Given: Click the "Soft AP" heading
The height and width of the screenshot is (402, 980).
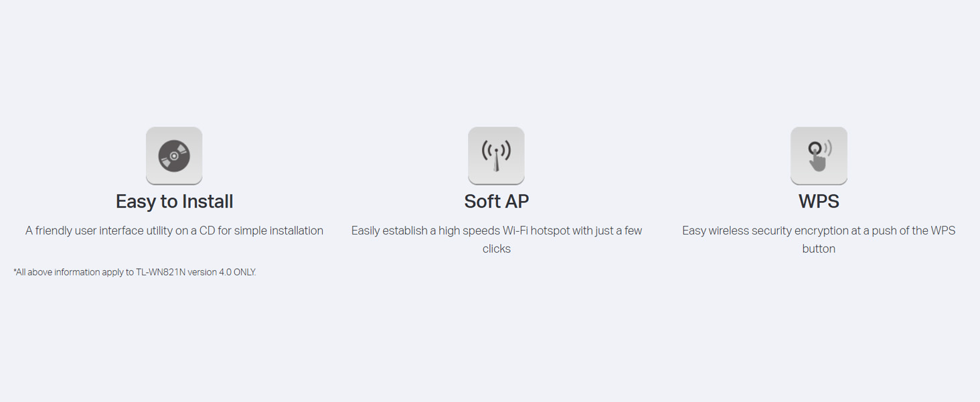Looking at the screenshot, I should [496, 202].
